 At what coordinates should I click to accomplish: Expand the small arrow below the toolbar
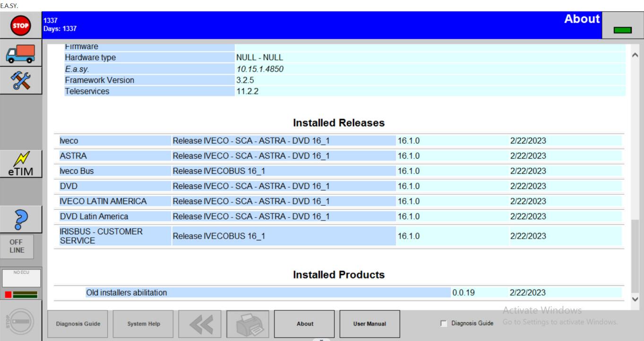click(x=322, y=339)
